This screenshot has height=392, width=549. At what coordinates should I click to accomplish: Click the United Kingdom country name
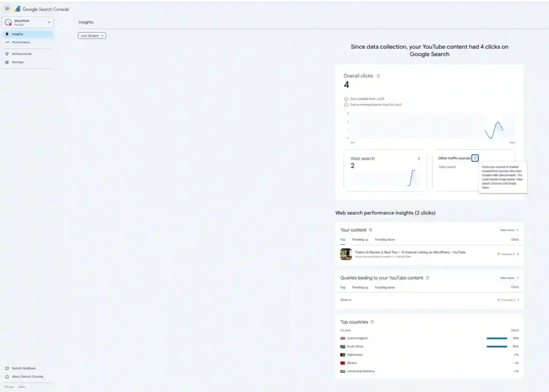[357, 338]
